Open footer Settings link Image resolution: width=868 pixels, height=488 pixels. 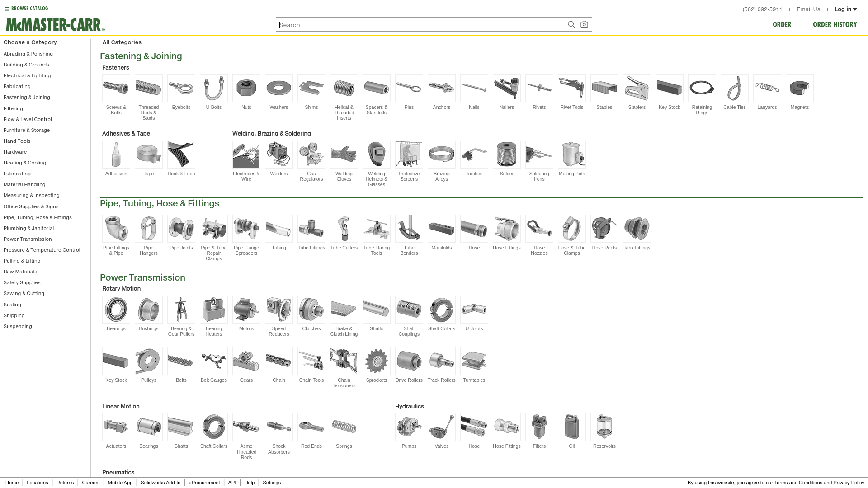click(272, 483)
